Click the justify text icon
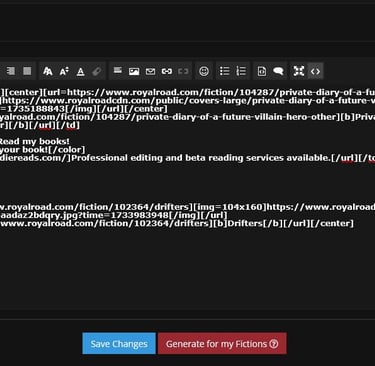This screenshot has height=366, width=375. coord(27,71)
